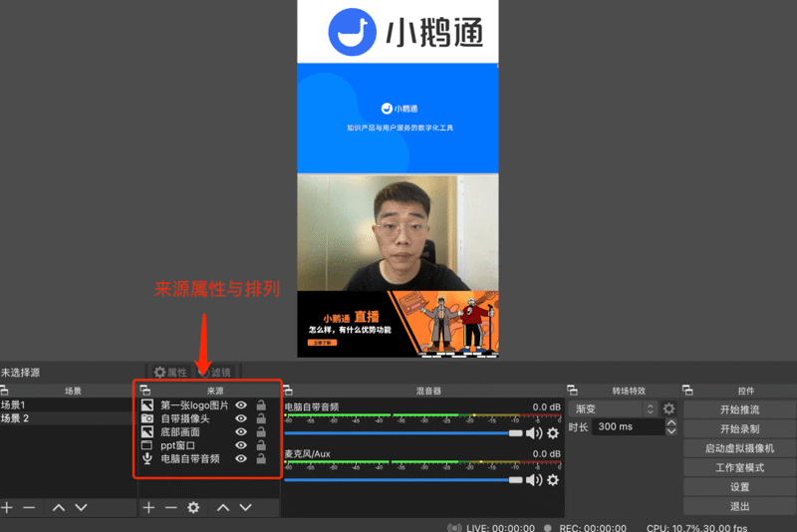Viewport: 797px width, 532px height.
Task: Open 渐变 transition dropdown
Action: 613,408
